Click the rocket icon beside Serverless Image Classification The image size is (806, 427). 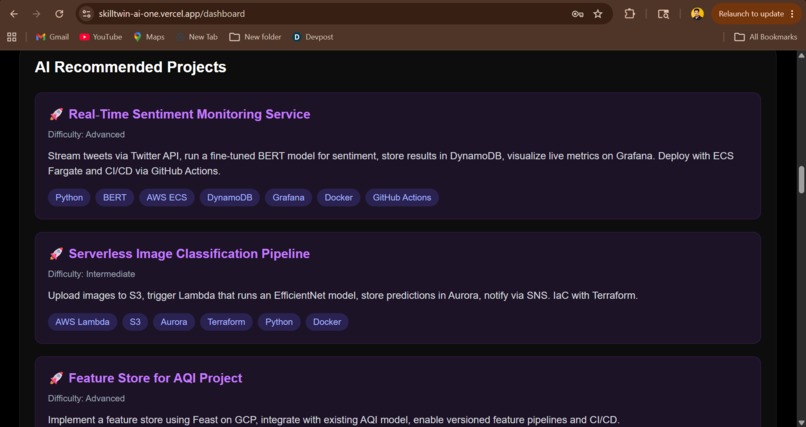pos(56,254)
